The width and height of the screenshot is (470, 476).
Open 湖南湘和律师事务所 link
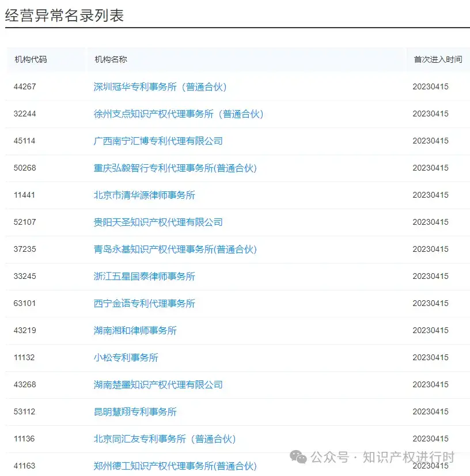[135, 330]
